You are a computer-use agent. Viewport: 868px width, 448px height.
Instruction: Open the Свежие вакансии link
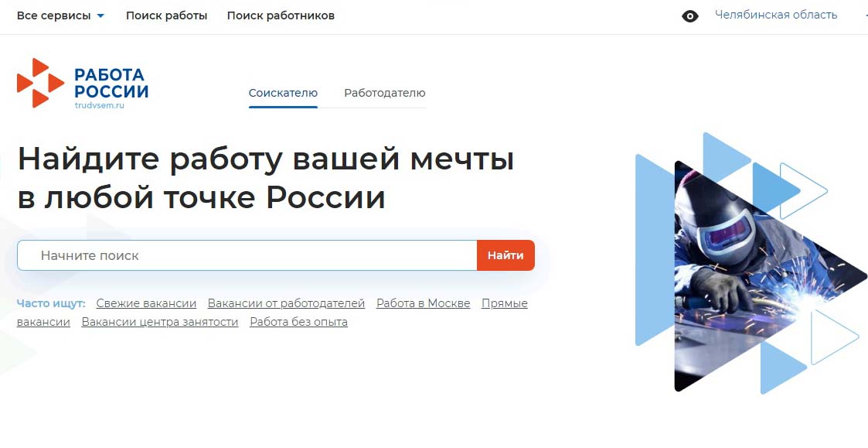pyautogui.click(x=146, y=303)
